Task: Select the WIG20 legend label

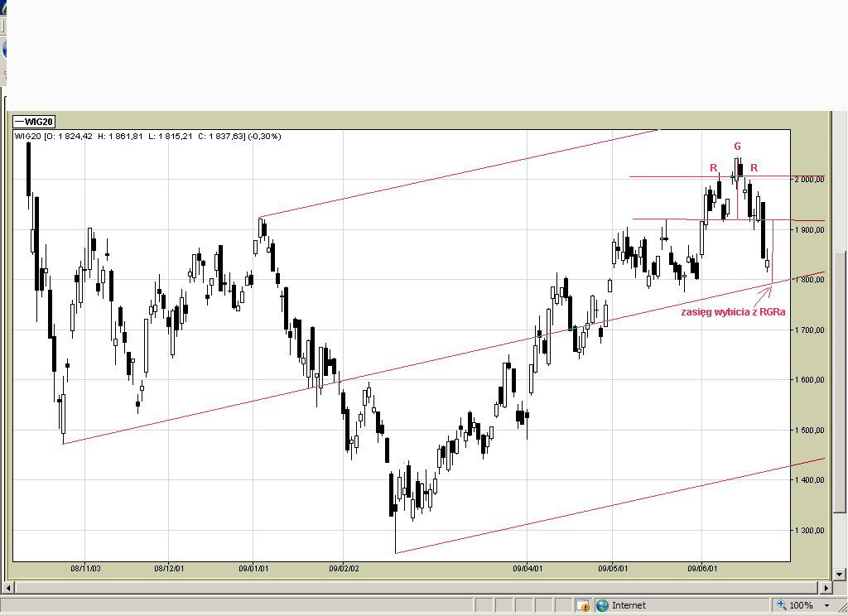Action: coord(34,122)
